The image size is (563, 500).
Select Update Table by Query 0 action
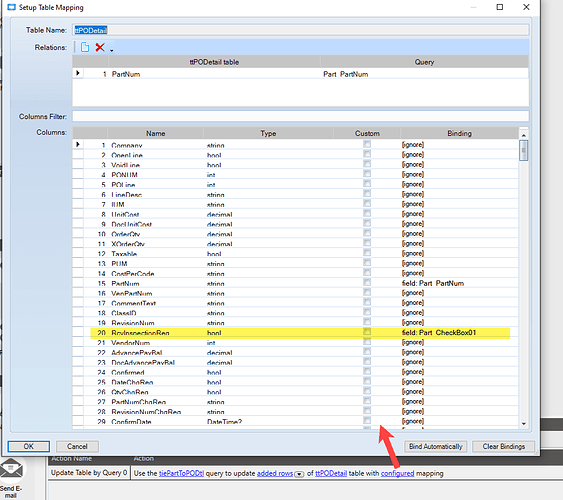click(89, 473)
